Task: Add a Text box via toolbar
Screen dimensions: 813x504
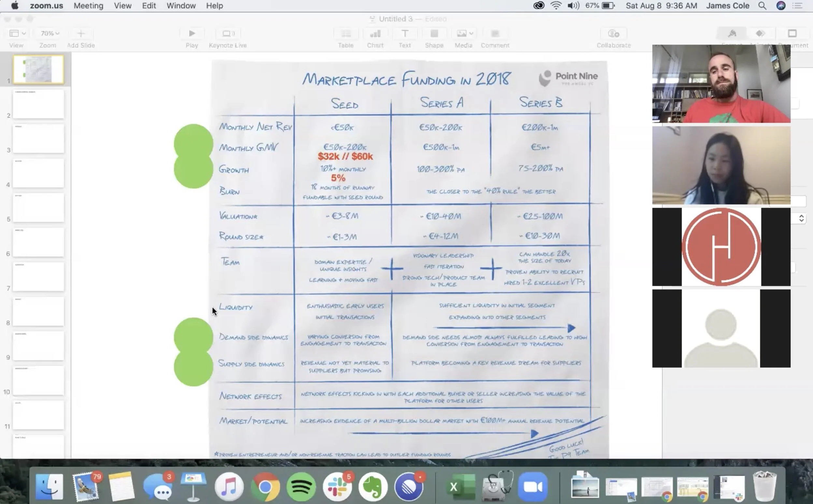Action: pos(405,34)
